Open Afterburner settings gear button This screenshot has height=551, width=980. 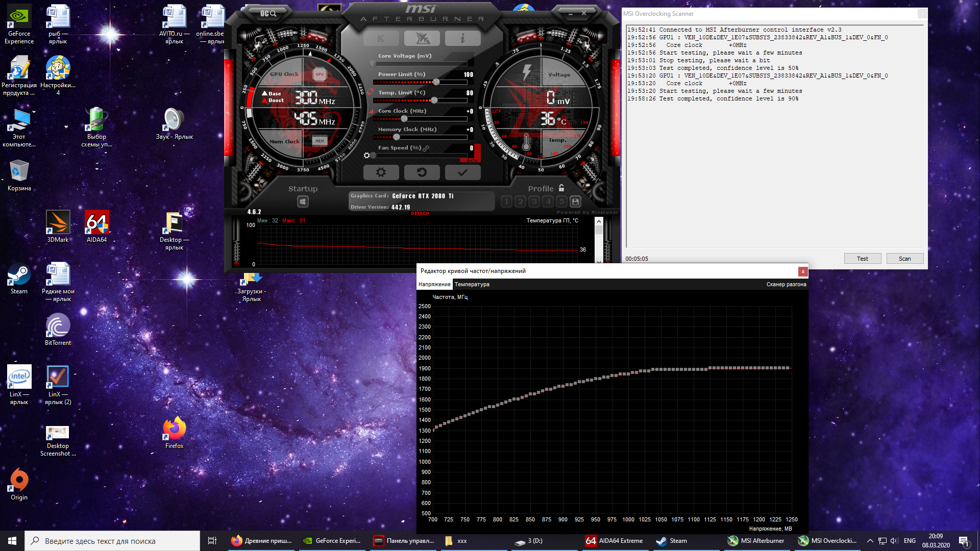click(x=381, y=172)
